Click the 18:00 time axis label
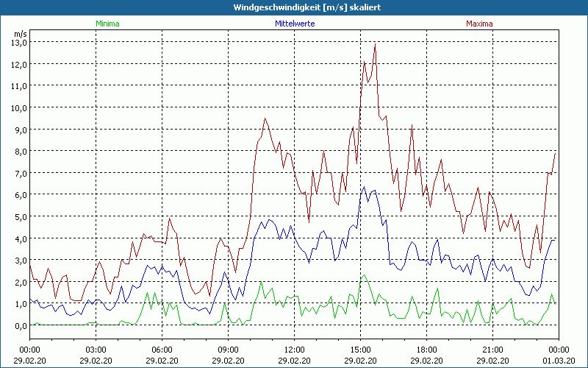The width and height of the screenshot is (588, 368). pos(426,350)
